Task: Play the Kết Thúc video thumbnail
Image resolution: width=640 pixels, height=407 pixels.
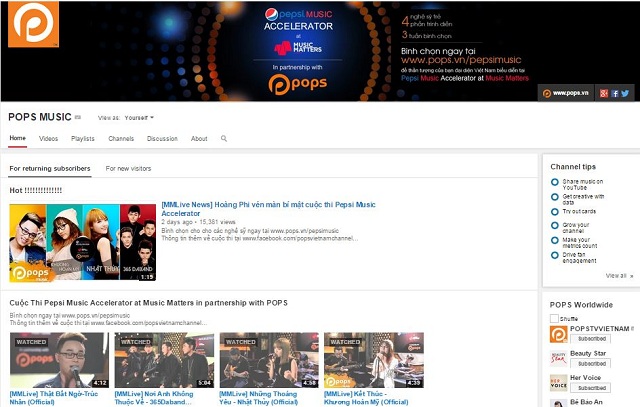Action: (x=374, y=360)
